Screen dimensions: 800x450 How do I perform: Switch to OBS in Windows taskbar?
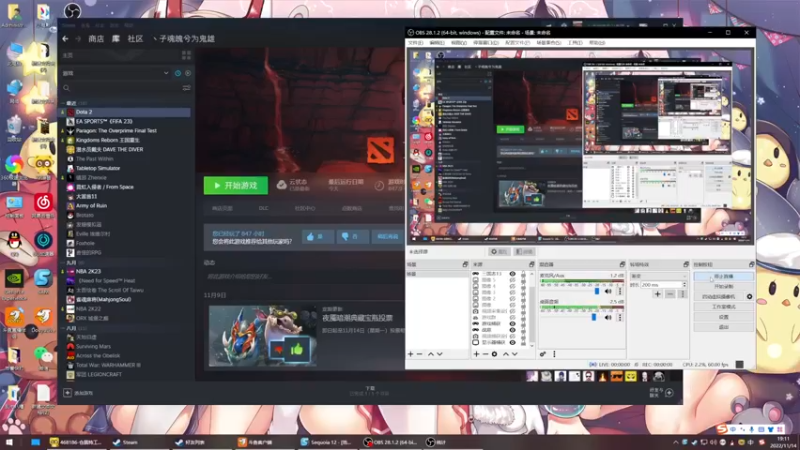[391, 442]
